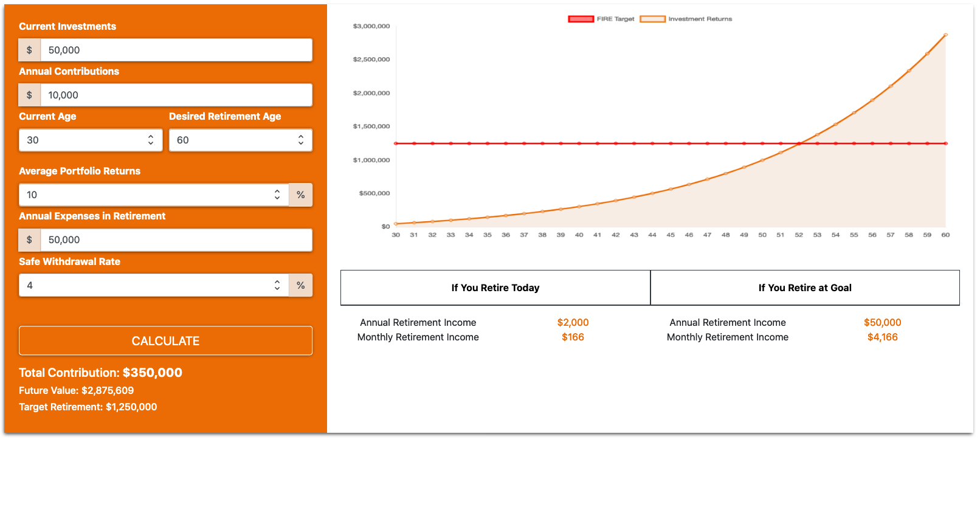Select the If You Retire at Goal header
This screenshot has height=510, width=980.
click(804, 288)
